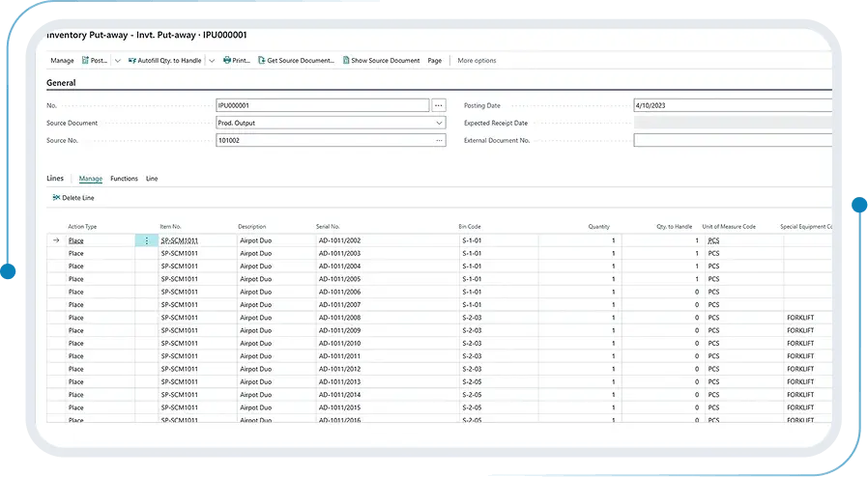Click Place action type in first row
This screenshot has height=477, width=868.
click(75, 240)
